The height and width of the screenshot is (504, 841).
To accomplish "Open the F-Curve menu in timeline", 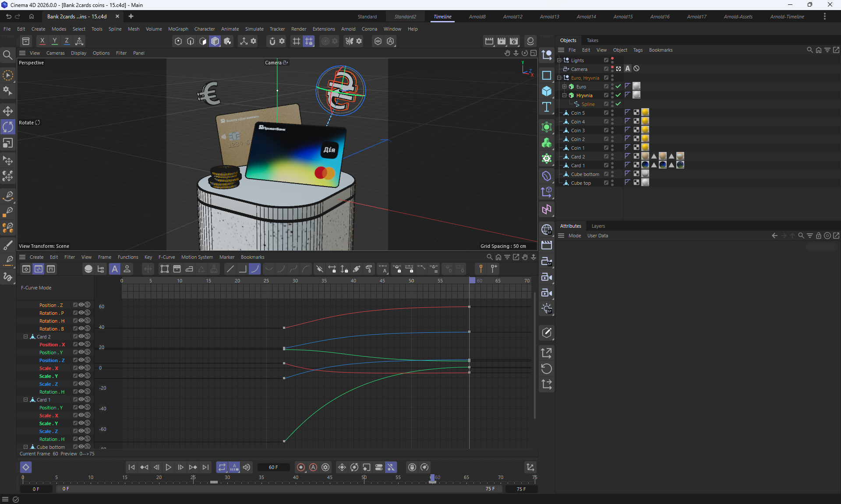I will point(166,257).
